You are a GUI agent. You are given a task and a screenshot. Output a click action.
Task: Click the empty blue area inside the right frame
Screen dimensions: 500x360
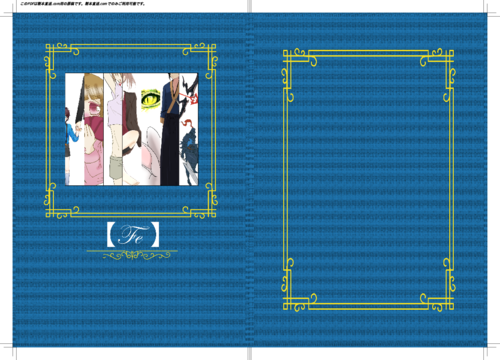point(368,180)
